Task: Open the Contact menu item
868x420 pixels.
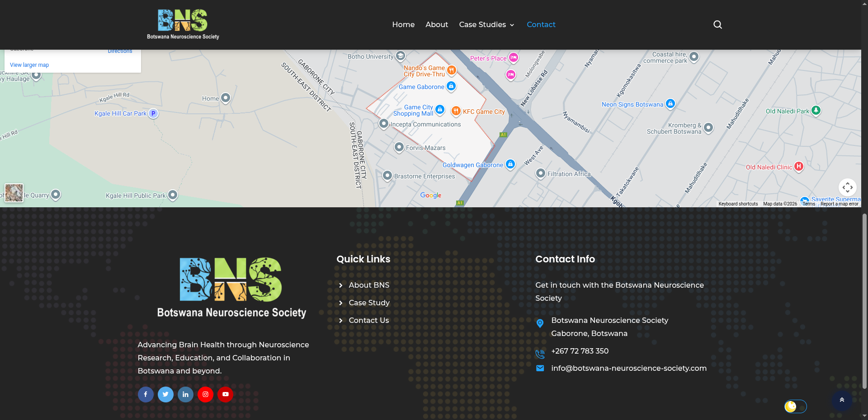Action: [x=541, y=24]
